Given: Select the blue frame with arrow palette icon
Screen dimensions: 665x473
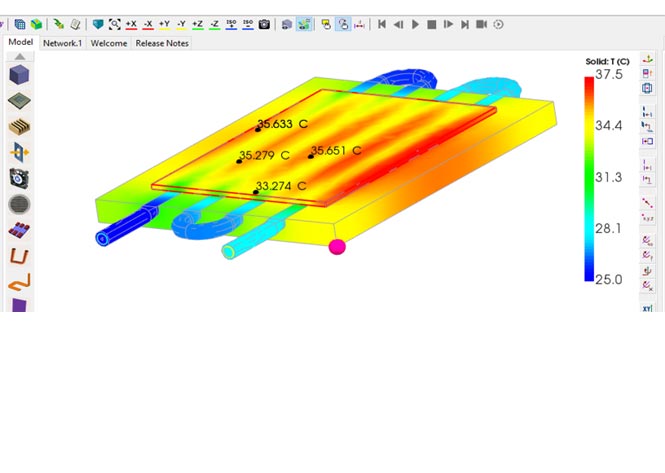Looking at the screenshot, I should coord(19,152).
